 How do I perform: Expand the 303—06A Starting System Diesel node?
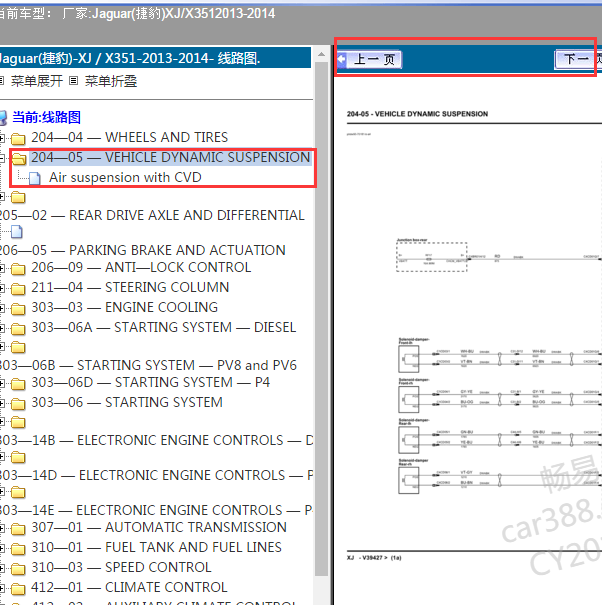[2, 328]
